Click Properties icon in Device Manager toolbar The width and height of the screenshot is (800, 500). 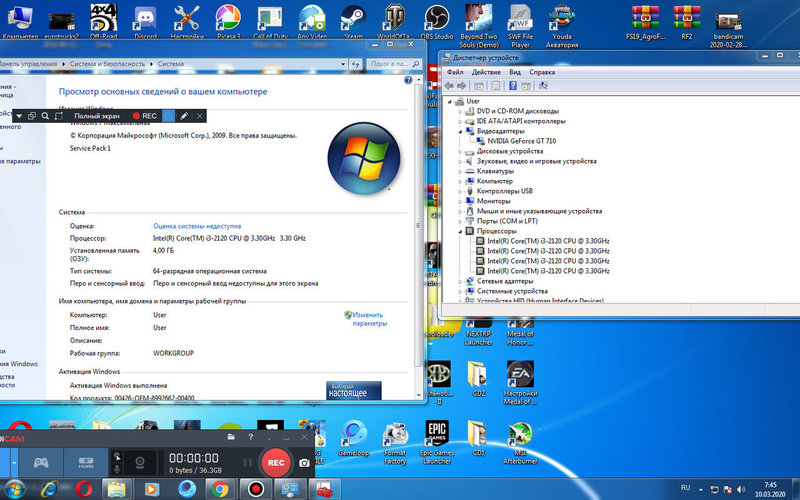[495, 86]
